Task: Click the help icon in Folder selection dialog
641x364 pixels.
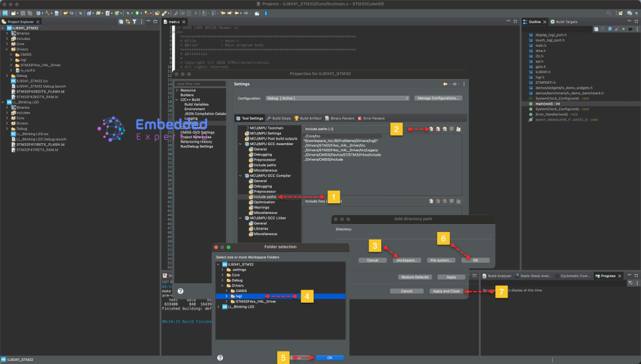Action: [x=220, y=357]
